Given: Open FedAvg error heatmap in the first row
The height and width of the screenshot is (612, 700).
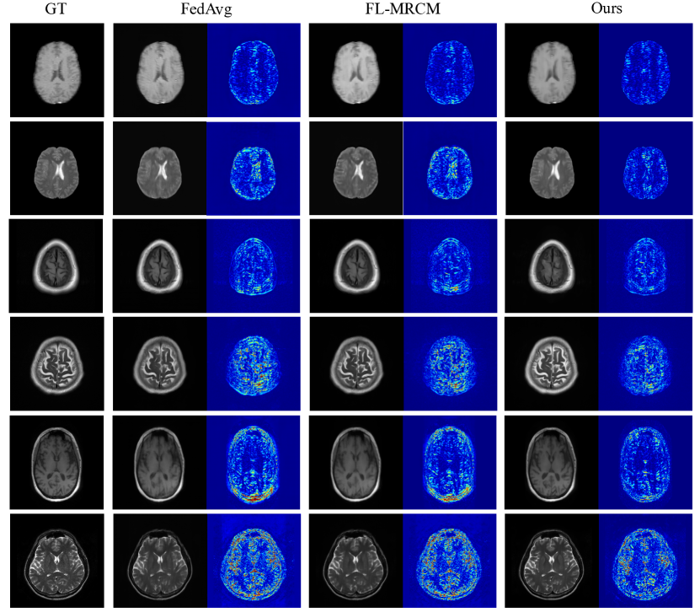Looking at the screenshot, I should [x=254, y=70].
